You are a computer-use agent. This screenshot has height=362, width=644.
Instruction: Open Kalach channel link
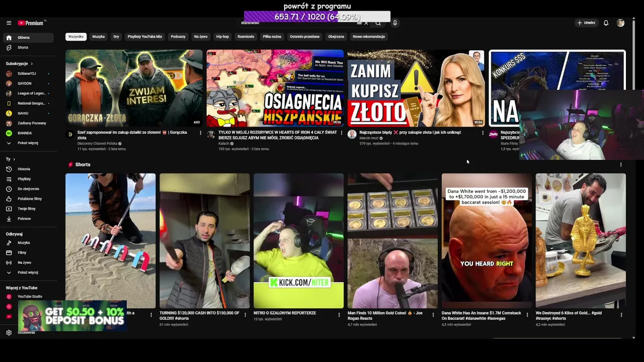coord(224,144)
